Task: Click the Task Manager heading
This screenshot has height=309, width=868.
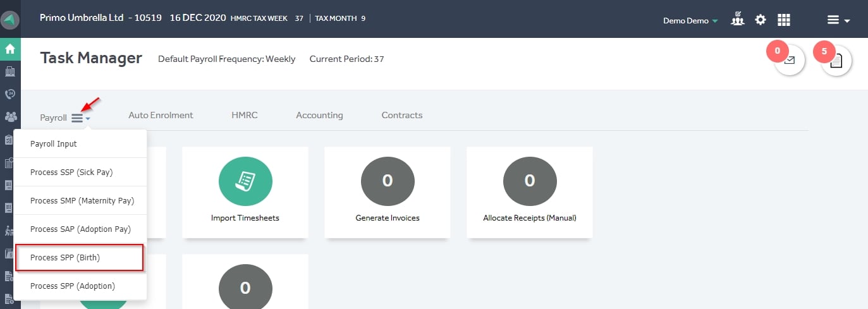Action: (x=91, y=58)
